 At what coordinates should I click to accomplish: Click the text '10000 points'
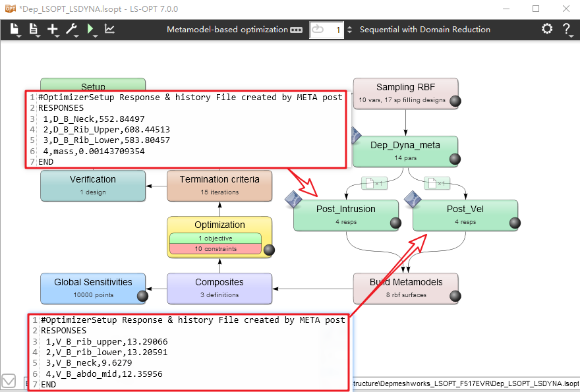(x=93, y=294)
